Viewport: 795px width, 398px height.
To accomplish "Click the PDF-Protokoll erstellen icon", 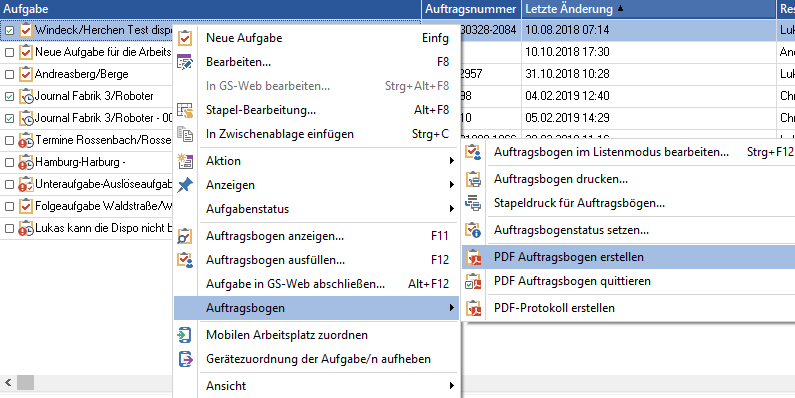I will coord(473,308).
